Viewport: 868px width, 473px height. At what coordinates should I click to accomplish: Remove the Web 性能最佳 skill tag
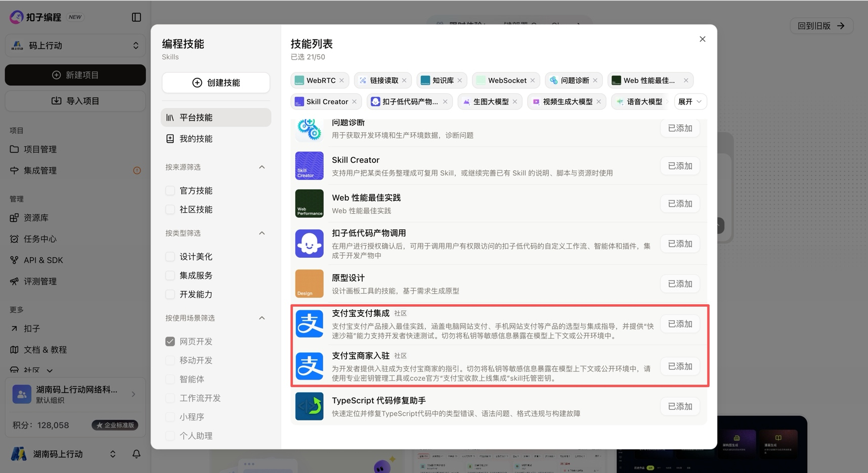coord(686,80)
